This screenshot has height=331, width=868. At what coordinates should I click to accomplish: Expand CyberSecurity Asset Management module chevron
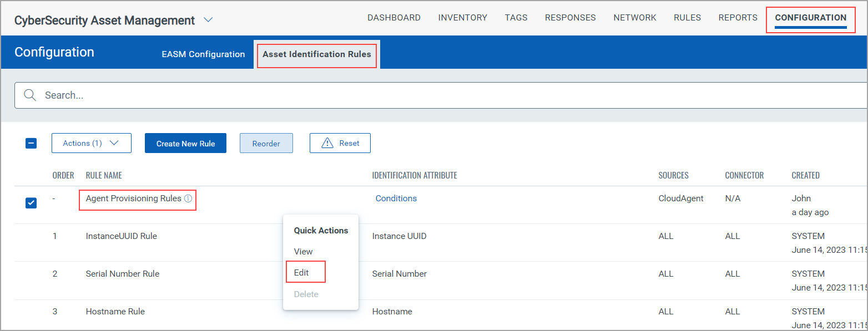208,21
